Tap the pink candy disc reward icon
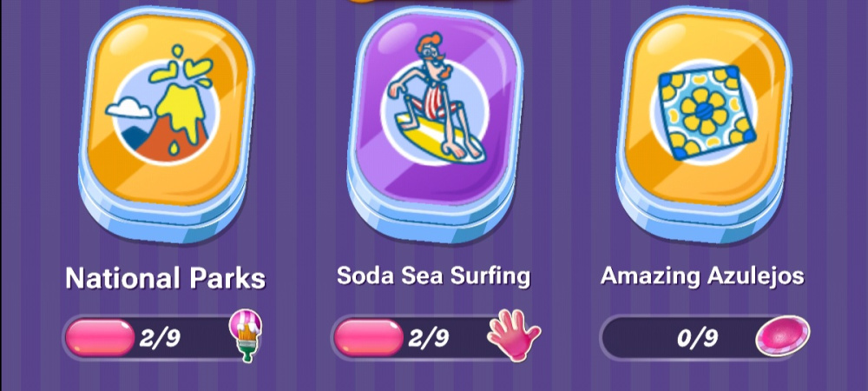Viewport: 868px width, 391px height. pos(783,335)
